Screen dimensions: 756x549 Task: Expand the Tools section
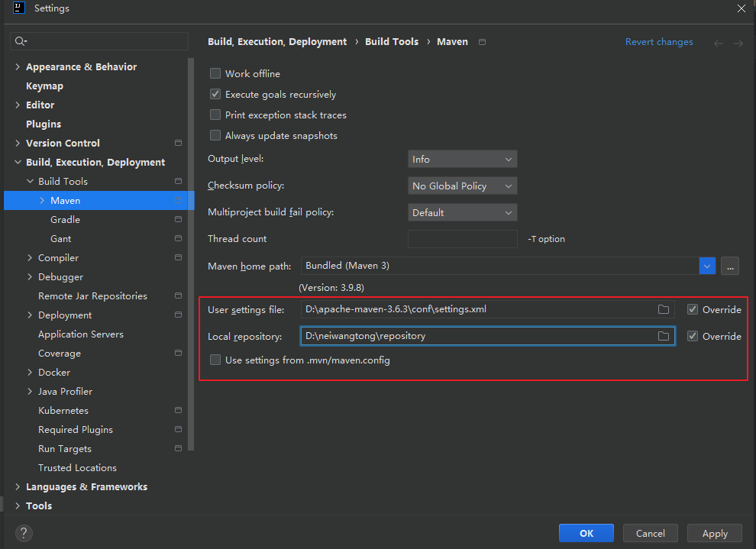point(18,505)
